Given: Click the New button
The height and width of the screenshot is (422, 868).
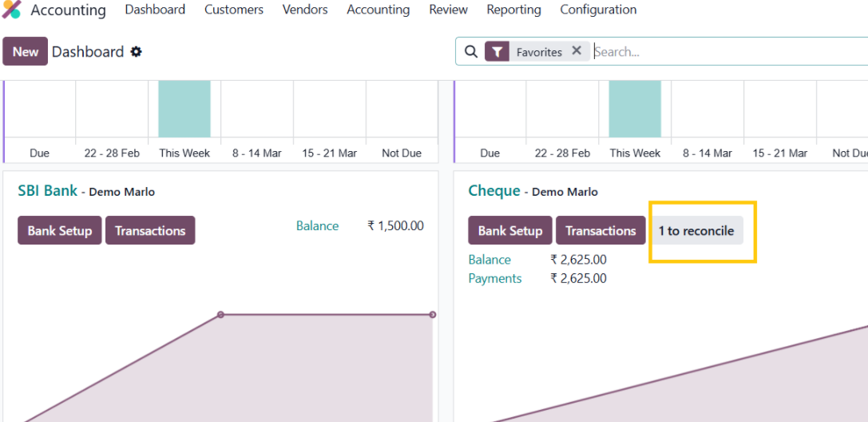Looking at the screenshot, I should click(26, 52).
